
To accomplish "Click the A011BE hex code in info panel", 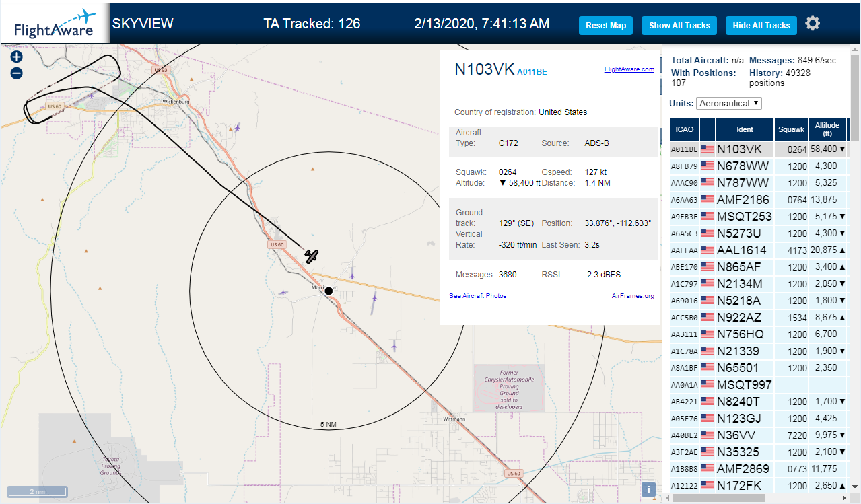I will click(x=532, y=72).
